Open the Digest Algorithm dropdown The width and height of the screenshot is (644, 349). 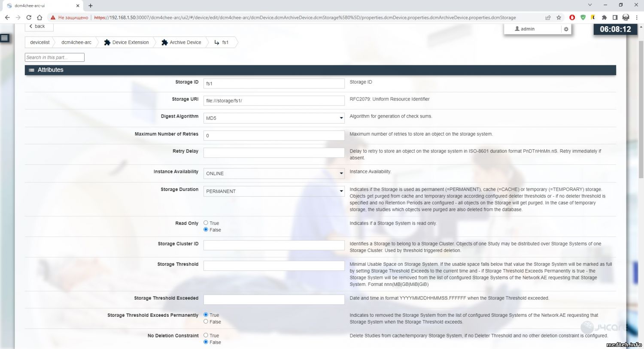point(273,118)
